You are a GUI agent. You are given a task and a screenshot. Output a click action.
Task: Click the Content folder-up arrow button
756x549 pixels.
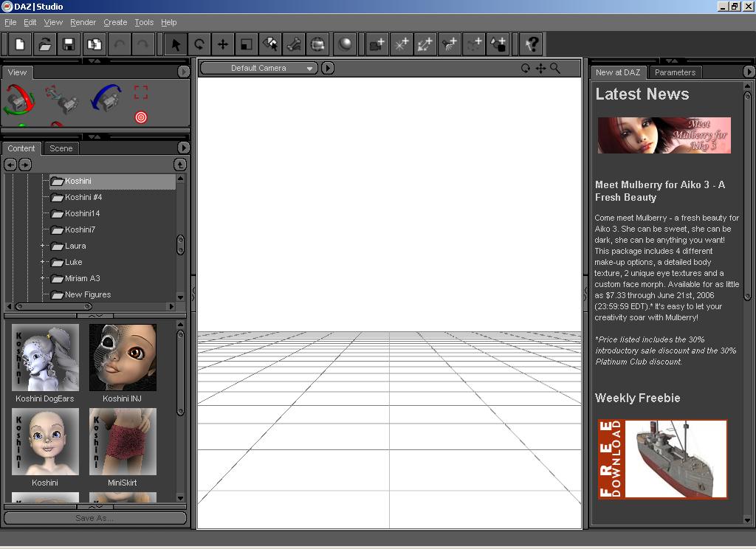(180, 165)
